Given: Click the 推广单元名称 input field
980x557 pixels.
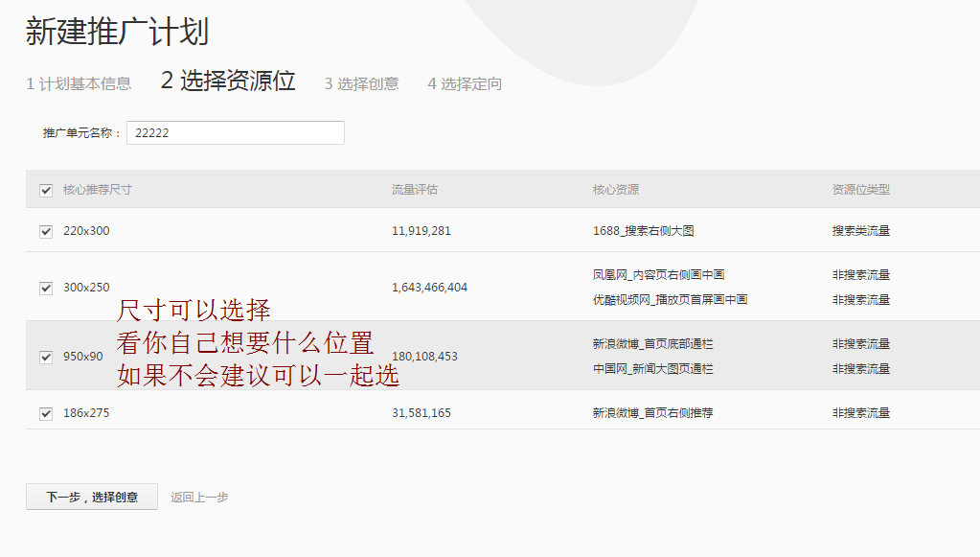Looking at the screenshot, I should click(x=235, y=133).
